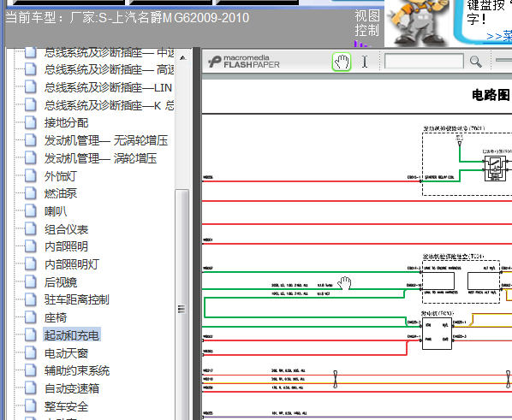The height and width of the screenshot is (420, 512).
Task: Open 总线系统及诊断插座—K 总线 document
Action: pos(109,105)
